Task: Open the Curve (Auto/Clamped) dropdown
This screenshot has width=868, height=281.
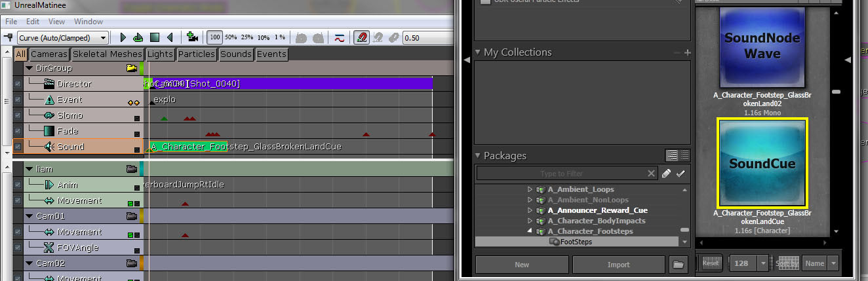Action: (x=63, y=38)
